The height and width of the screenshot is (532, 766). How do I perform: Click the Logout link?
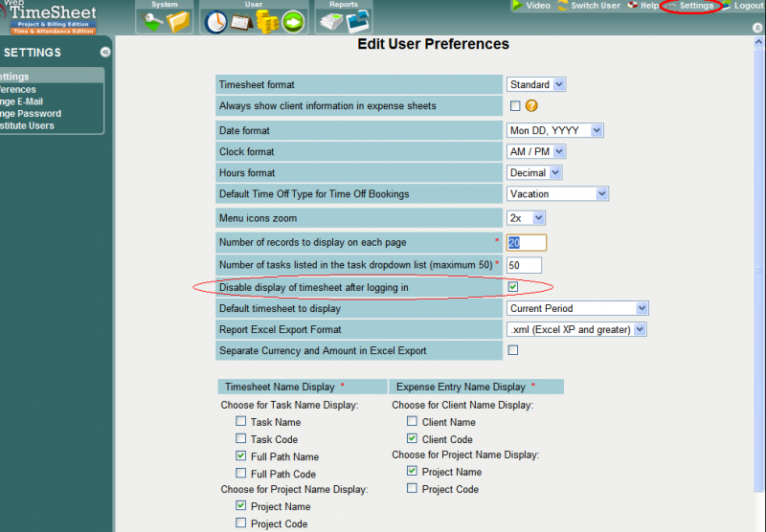pyautogui.click(x=748, y=6)
